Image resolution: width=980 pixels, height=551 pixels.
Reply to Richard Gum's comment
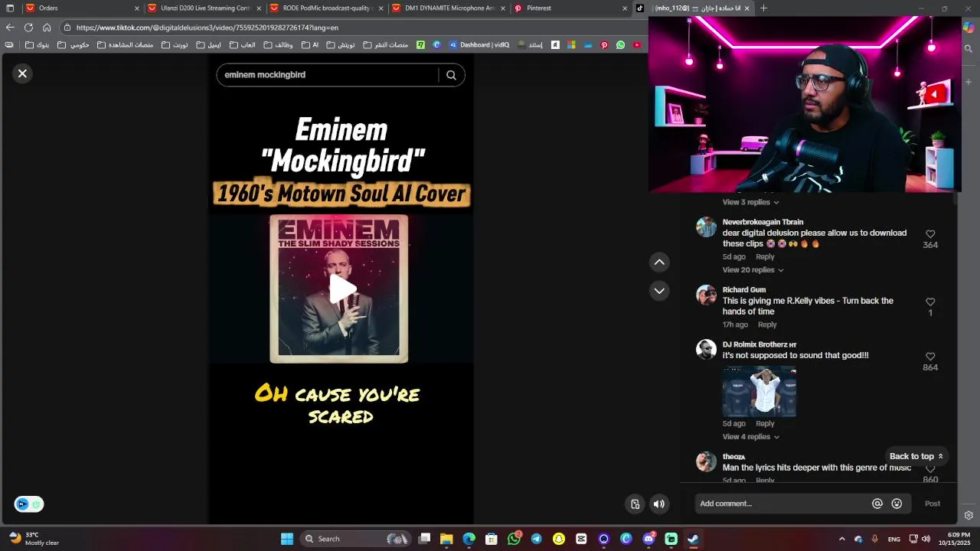(x=767, y=324)
